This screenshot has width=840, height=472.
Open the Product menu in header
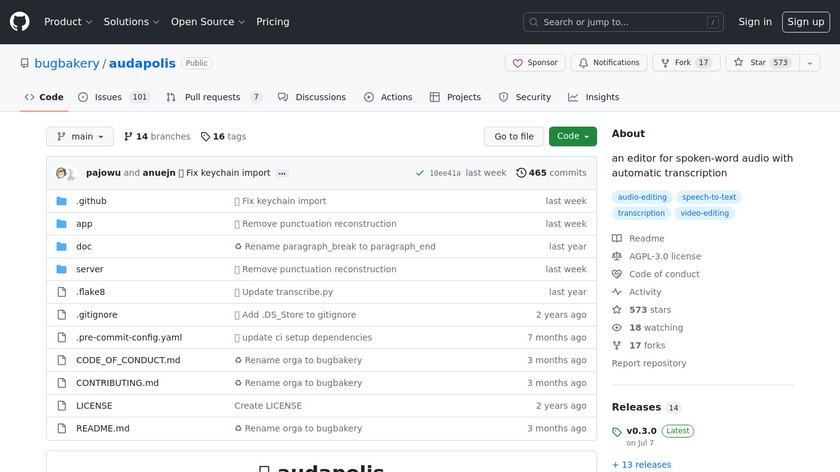click(x=68, y=22)
